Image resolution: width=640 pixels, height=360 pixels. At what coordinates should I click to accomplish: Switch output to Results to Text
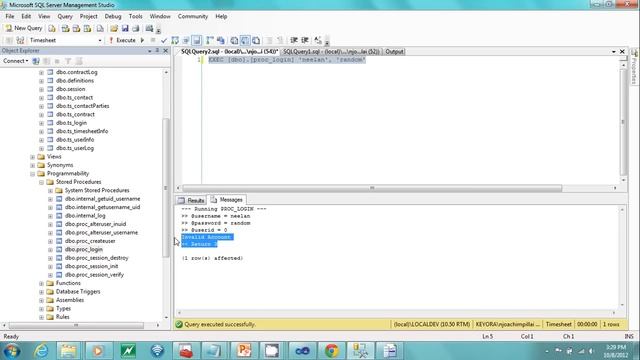pyautogui.click(x=234, y=40)
